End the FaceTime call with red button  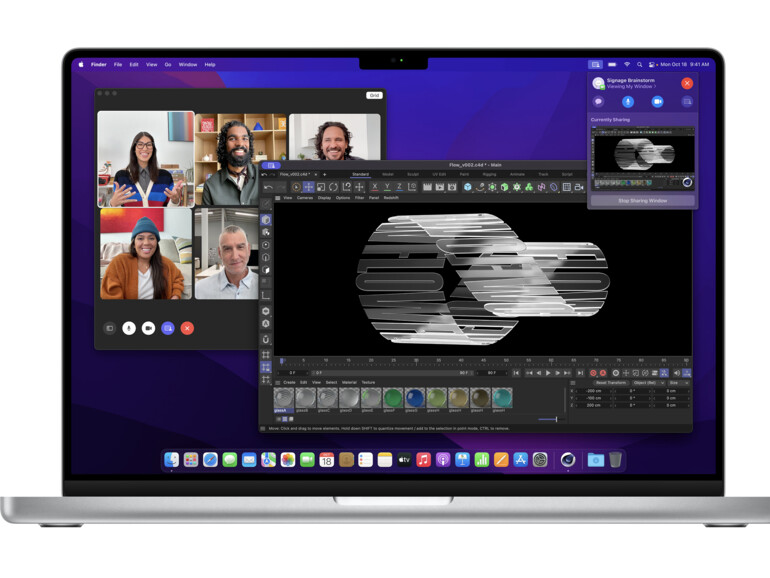pos(187,328)
